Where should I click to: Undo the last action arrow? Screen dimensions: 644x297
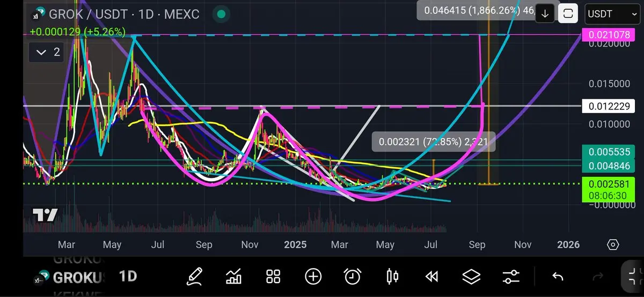tap(558, 277)
